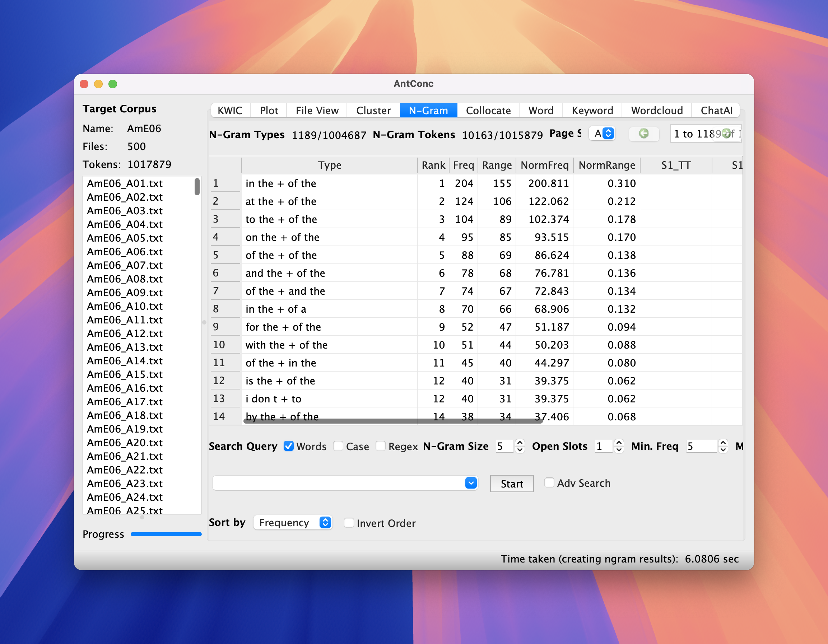Enable the Case checkbox
828x644 pixels.
coord(338,446)
